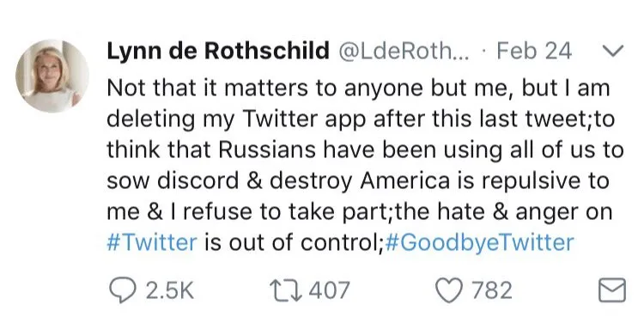This screenshot has height=335, width=644.
Task: Open Lynn de Rothschild's profile picture
Action: pyautogui.click(x=52, y=76)
